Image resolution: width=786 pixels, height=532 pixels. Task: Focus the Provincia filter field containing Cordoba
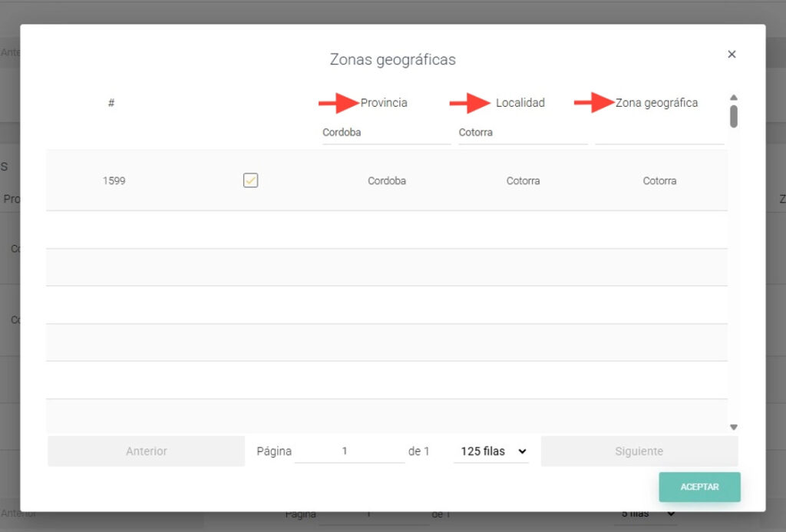[386, 133]
